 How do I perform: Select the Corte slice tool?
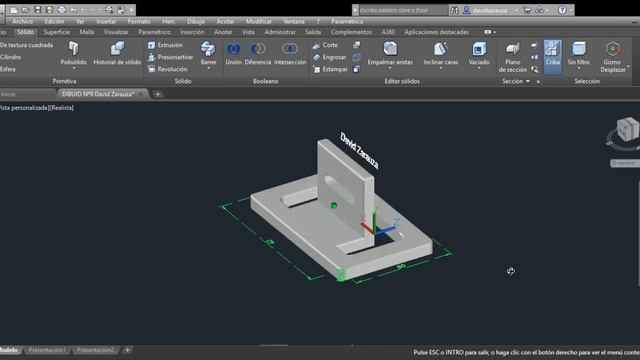pos(325,45)
